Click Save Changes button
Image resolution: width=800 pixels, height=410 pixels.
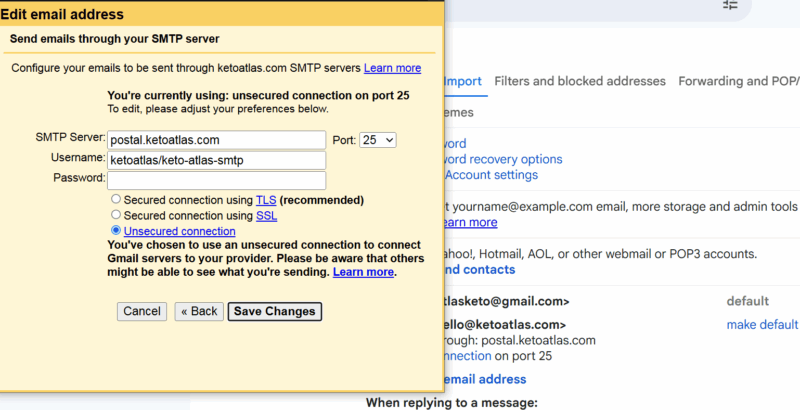274,312
